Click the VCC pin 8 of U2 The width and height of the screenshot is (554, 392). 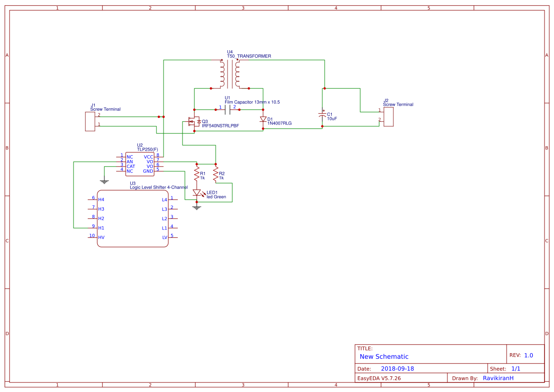tap(158, 157)
